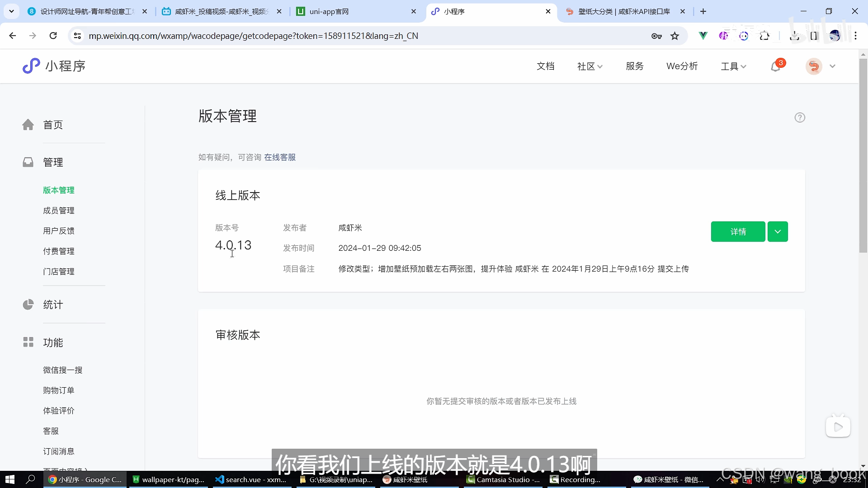Switch to the 设计师网址导航 tab
This screenshot has width=868, height=488.
tap(87, 11)
